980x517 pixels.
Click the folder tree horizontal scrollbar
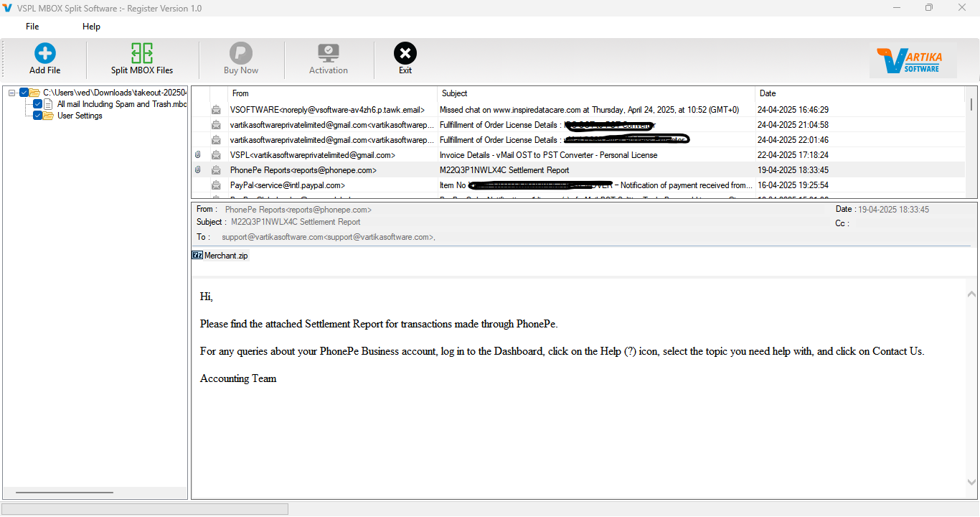click(x=65, y=493)
